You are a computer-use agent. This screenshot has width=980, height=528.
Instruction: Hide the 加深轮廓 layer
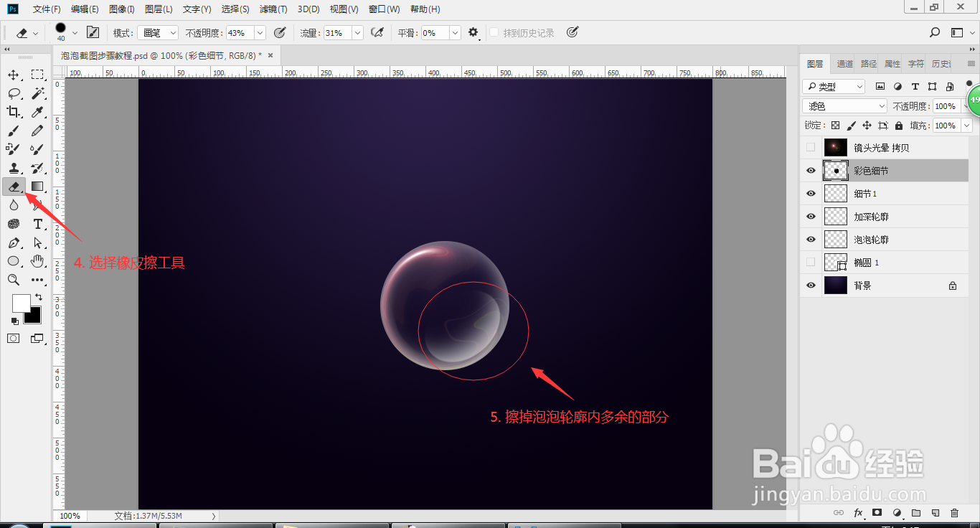point(811,217)
